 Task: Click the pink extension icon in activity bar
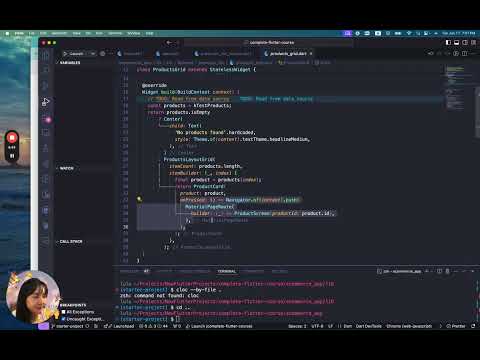(x=47, y=120)
